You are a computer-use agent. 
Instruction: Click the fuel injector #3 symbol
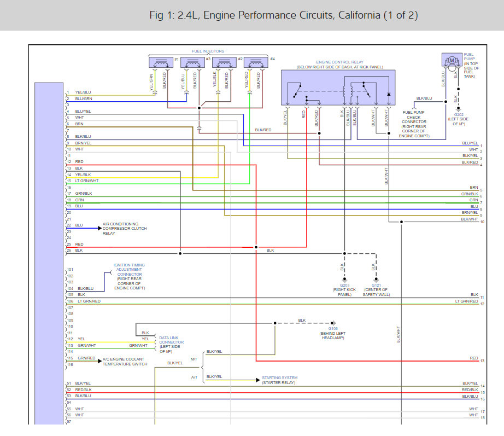pos(192,62)
